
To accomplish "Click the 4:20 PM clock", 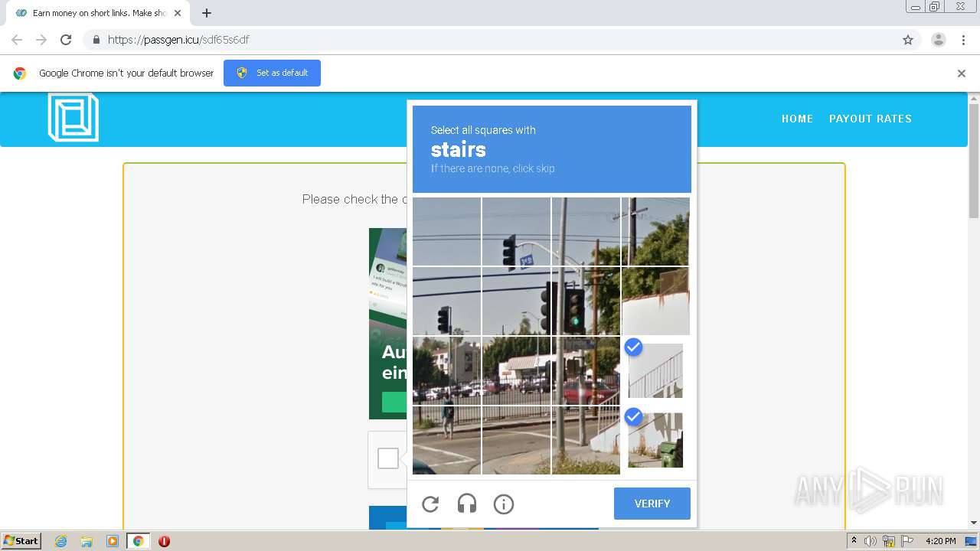I will click(940, 541).
